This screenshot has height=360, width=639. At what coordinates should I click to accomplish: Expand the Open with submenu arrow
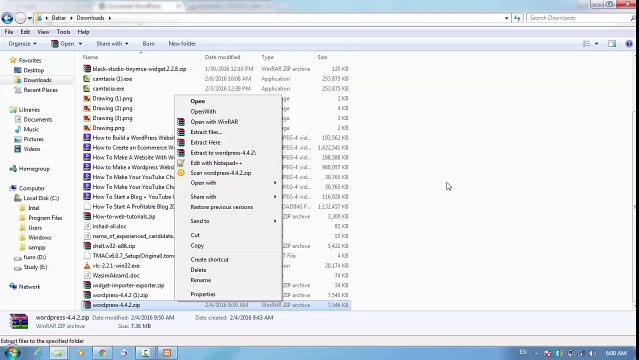point(275,183)
